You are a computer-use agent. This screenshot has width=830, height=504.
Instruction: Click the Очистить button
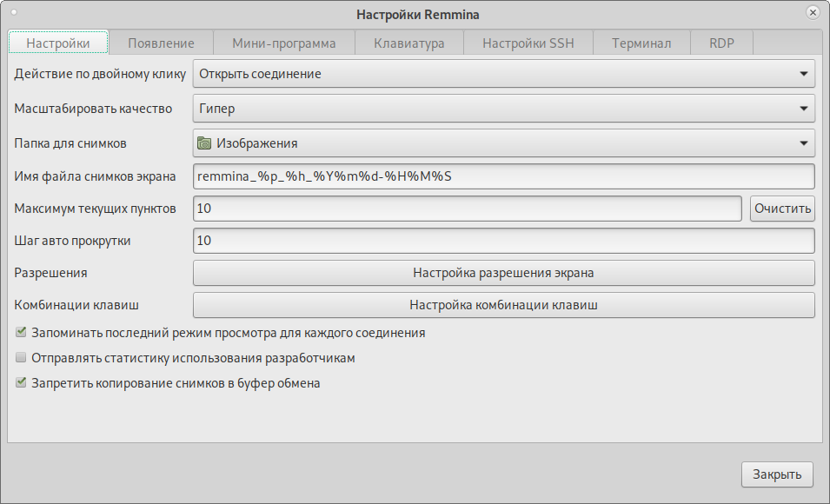(x=782, y=209)
